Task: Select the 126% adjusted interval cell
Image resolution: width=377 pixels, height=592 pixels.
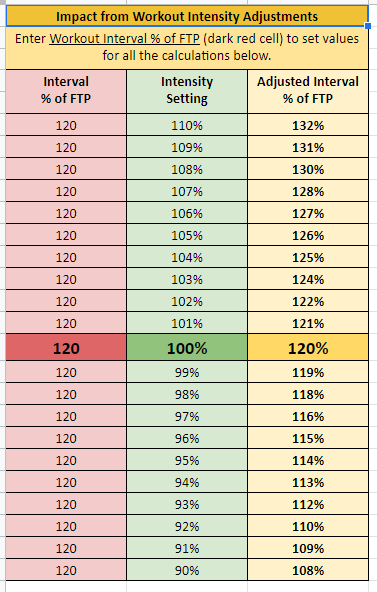Action: point(308,235)
